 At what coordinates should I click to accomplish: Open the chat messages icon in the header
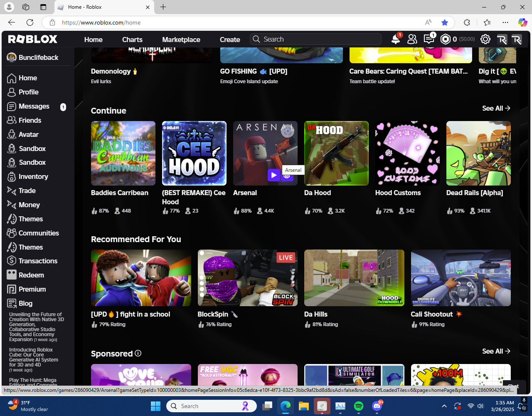click(x=429, y=39)
